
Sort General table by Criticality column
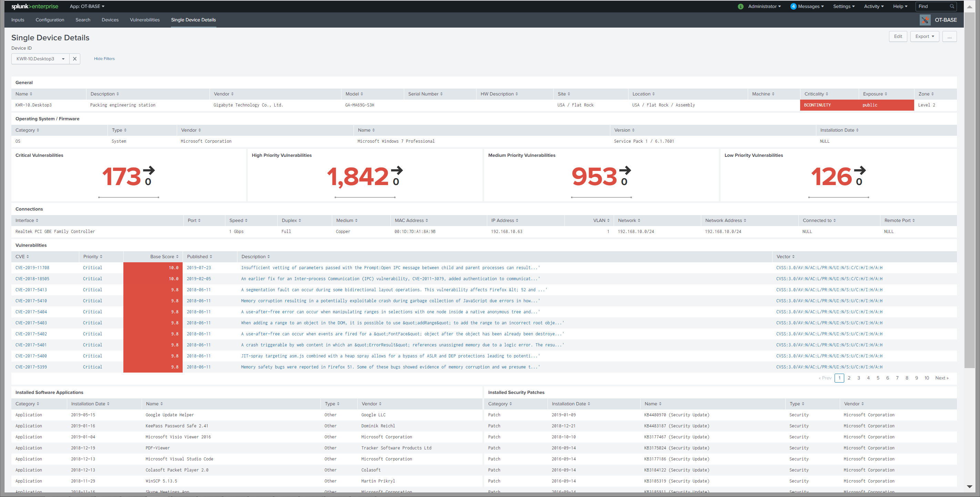click(x=816, y=94)
